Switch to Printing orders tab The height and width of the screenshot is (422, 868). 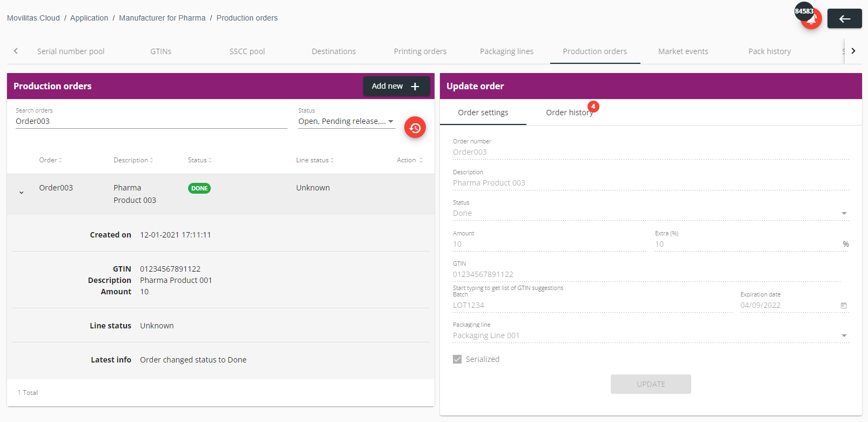(420, 51)
